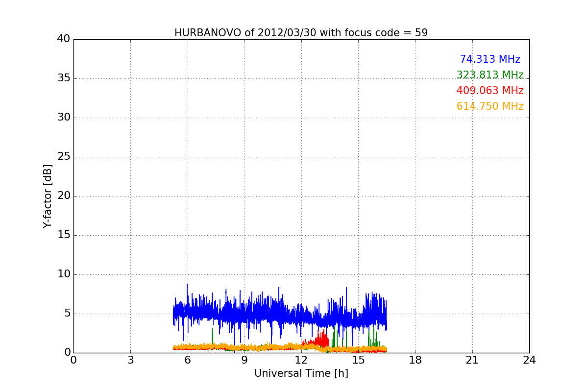Select the orange 614.750 MHz legend label
588x392 pixels.
pos(490,106)
